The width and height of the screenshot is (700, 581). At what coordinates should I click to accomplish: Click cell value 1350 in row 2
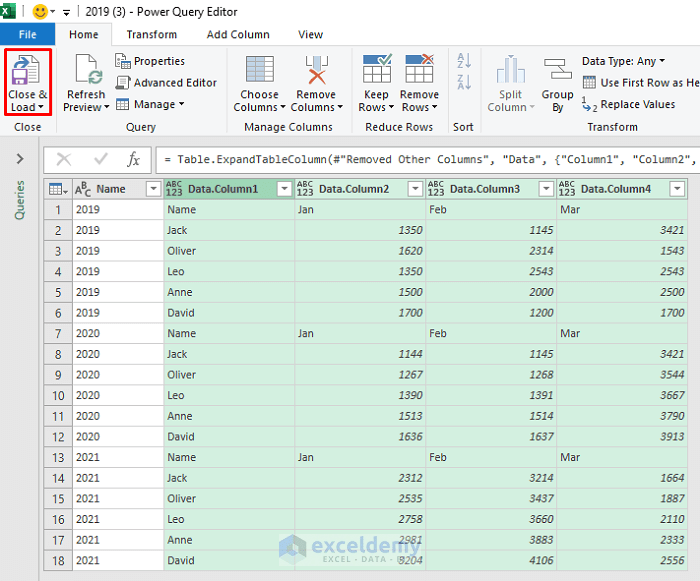click(360, 230)
